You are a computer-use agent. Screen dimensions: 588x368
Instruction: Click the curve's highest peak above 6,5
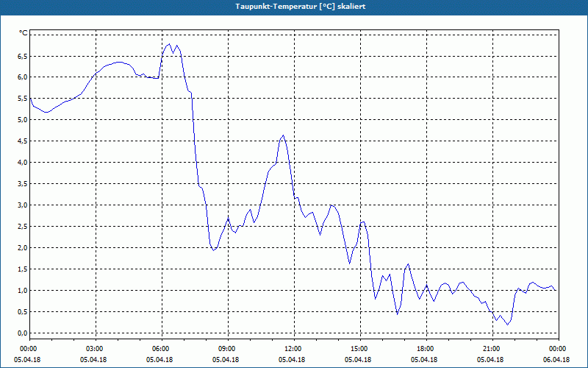pyautogui.click(x=170, y=44)
